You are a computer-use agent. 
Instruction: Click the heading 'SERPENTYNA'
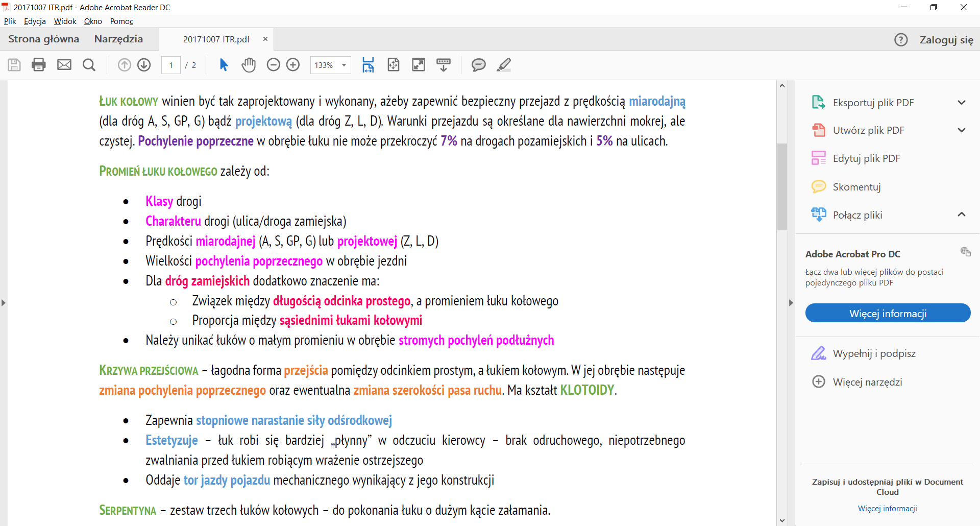tap(128, 510)
